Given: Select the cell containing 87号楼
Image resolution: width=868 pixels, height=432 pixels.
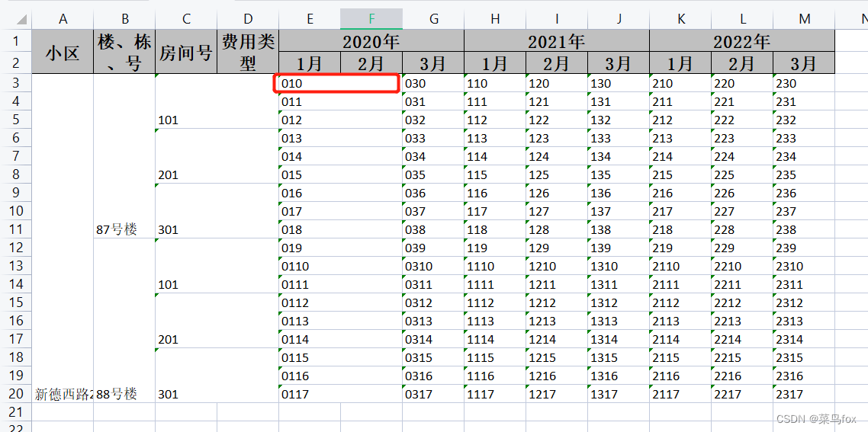Looking at the screenshot, I should [124, 156].
